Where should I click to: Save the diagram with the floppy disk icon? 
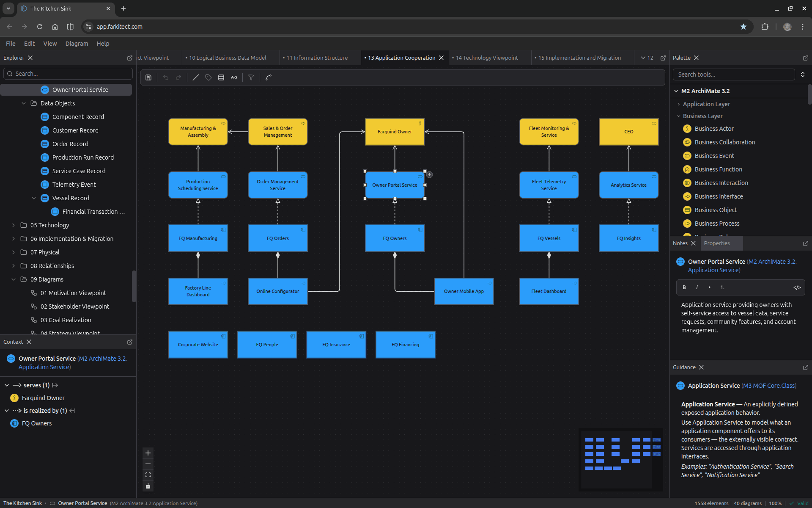coord(148,77)
